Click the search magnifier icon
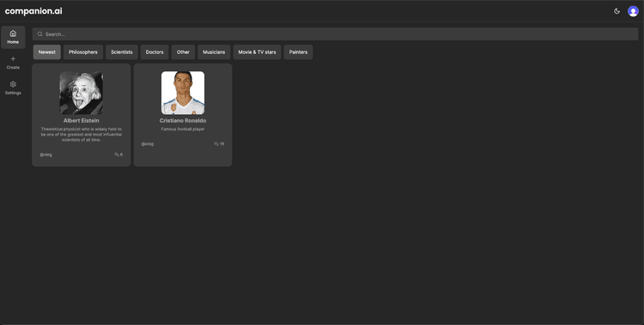The image size is (644, 325). (39, 34)
